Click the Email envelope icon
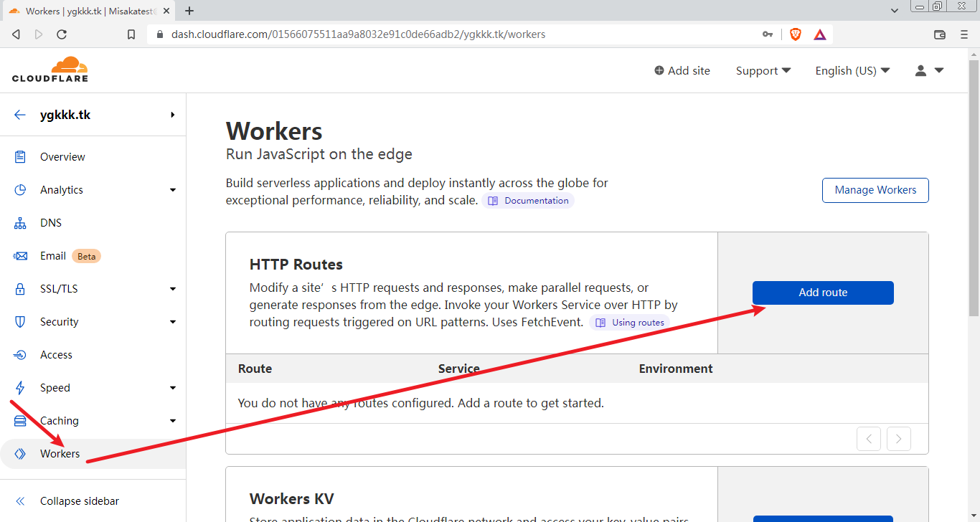This screenshot has height=522, width=980. click(x=20, y=256)
